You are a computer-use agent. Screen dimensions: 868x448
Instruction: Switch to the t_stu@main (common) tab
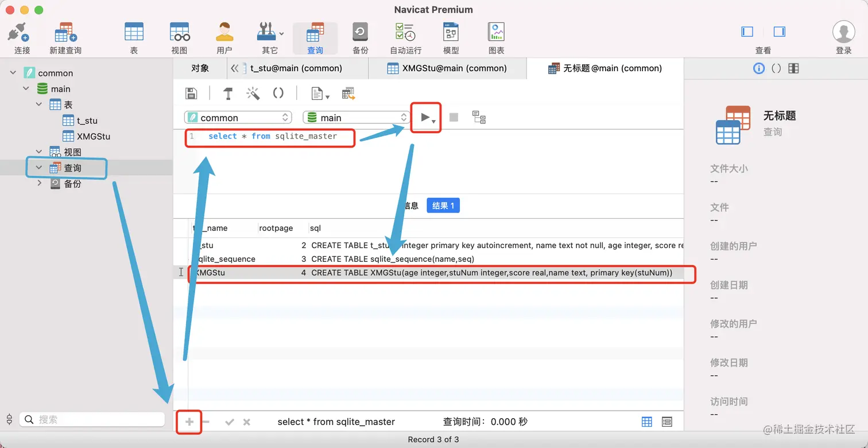[296, 68]
